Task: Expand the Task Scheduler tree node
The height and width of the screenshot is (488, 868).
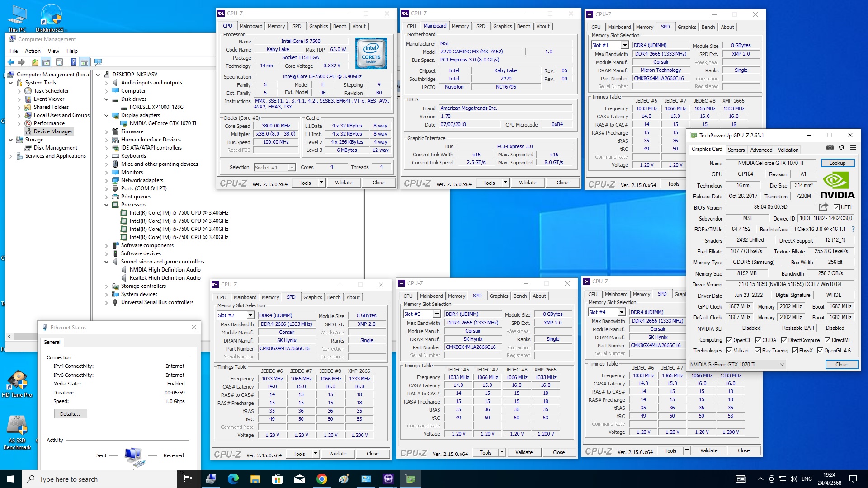Action: 19,91
